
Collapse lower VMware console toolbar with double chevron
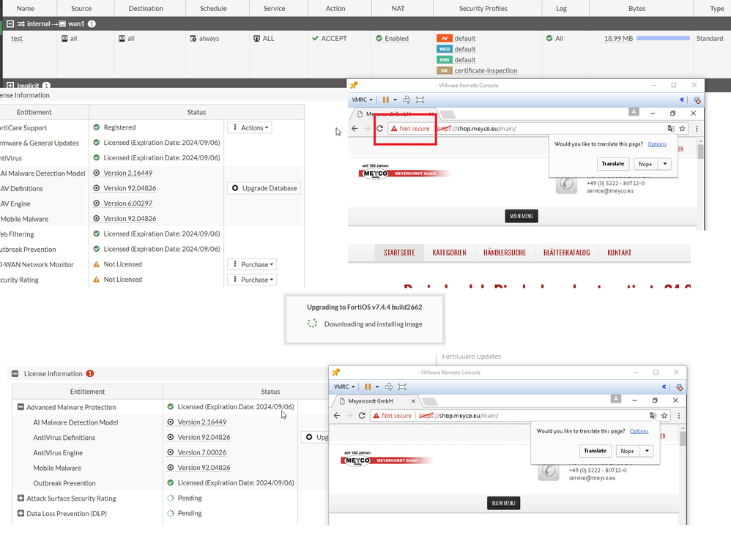pos(664,387)
